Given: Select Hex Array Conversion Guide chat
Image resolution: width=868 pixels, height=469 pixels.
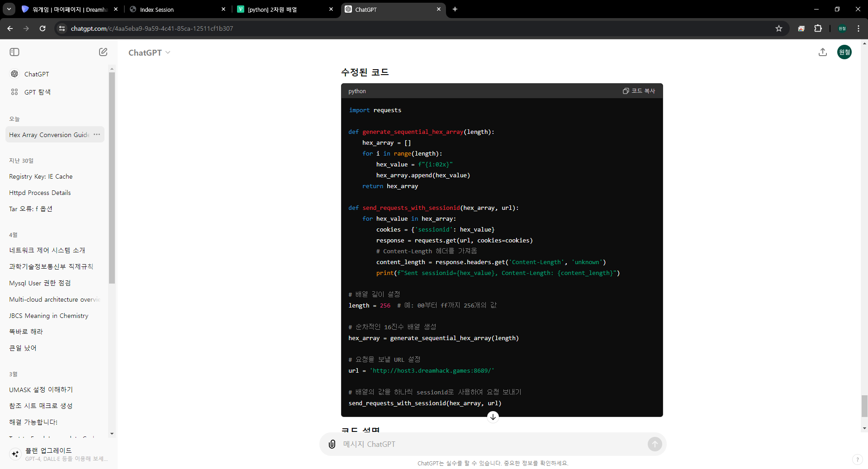Looking at the screenshot, I should pos(49,135).
